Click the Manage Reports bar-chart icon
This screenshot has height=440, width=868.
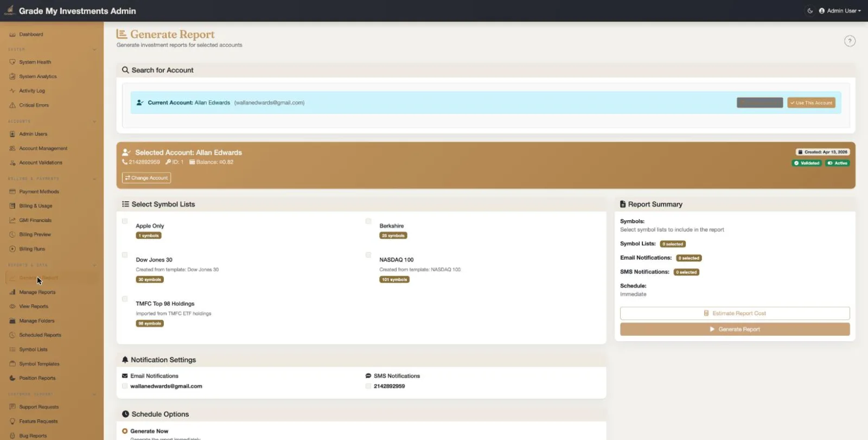[x=12, y=292]
